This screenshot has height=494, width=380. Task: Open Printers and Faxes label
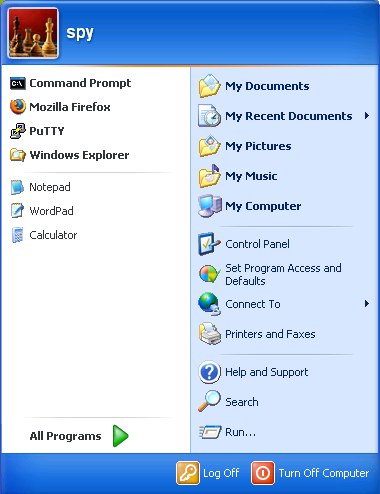coord(270,334)
